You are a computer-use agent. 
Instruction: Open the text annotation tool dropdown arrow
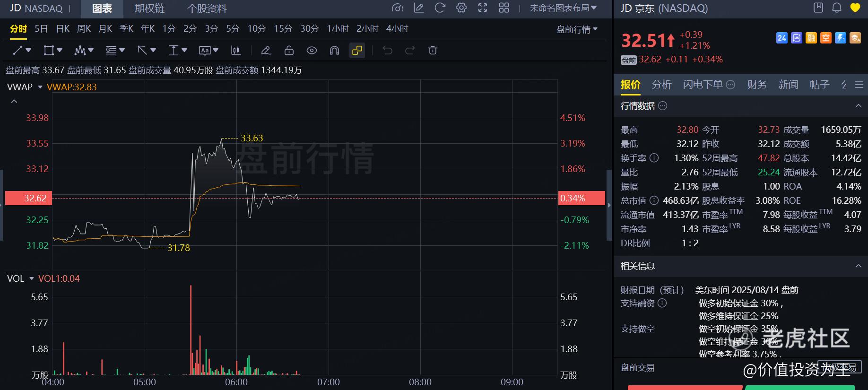pos(216,50)
